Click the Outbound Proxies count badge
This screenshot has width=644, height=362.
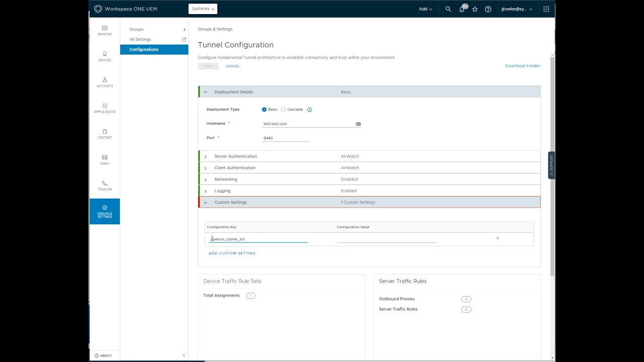[466, 299]
